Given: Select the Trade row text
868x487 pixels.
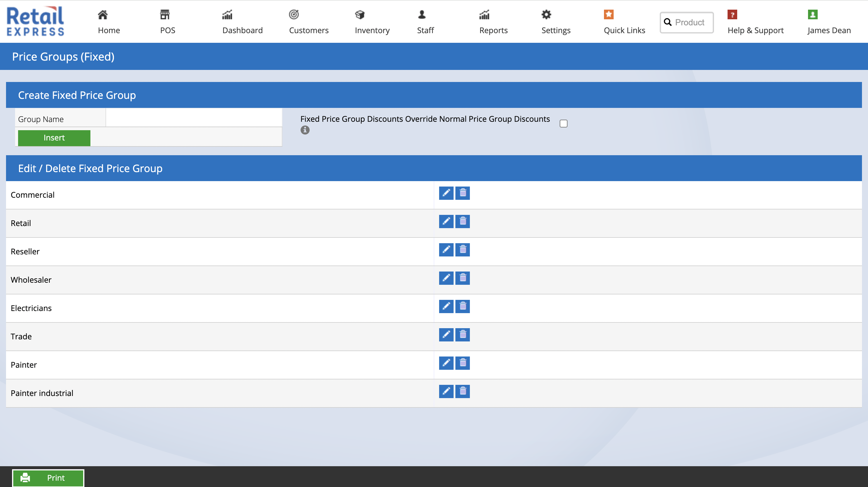Looking at the screenshot, I should tap(21, 336).
